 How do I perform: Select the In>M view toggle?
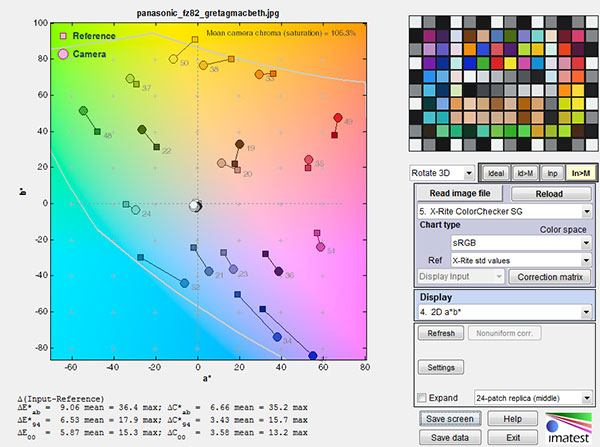tap(580, 173)
